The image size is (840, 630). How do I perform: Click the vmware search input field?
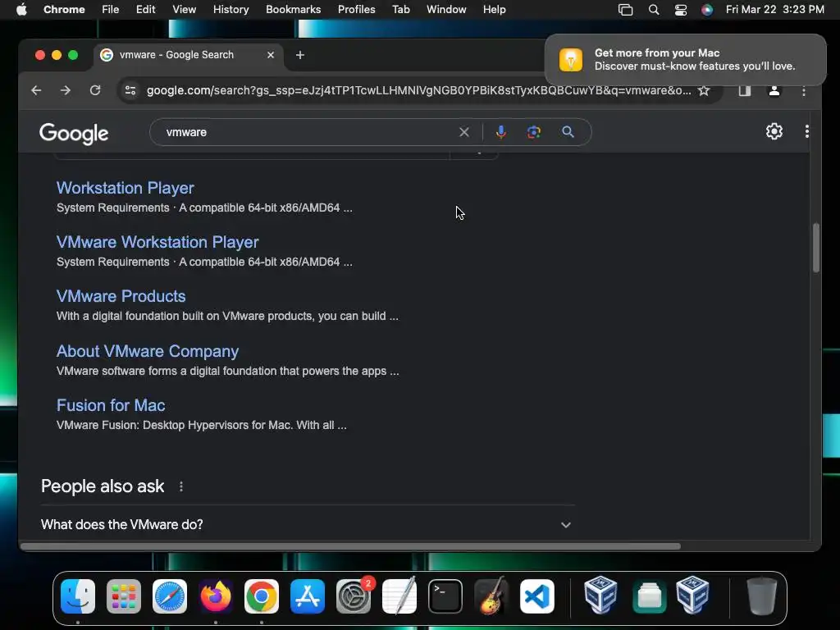click(308, 132)
